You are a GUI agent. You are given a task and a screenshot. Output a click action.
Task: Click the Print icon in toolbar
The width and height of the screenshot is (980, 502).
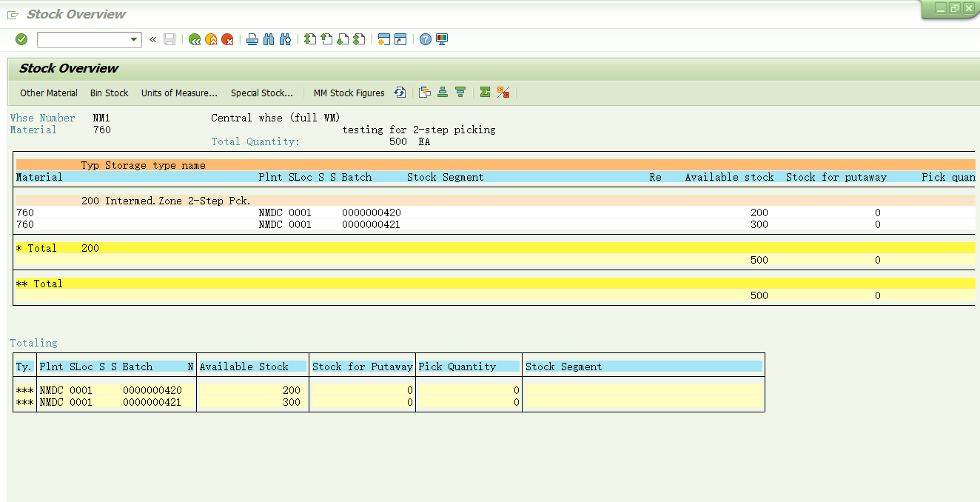252,39
